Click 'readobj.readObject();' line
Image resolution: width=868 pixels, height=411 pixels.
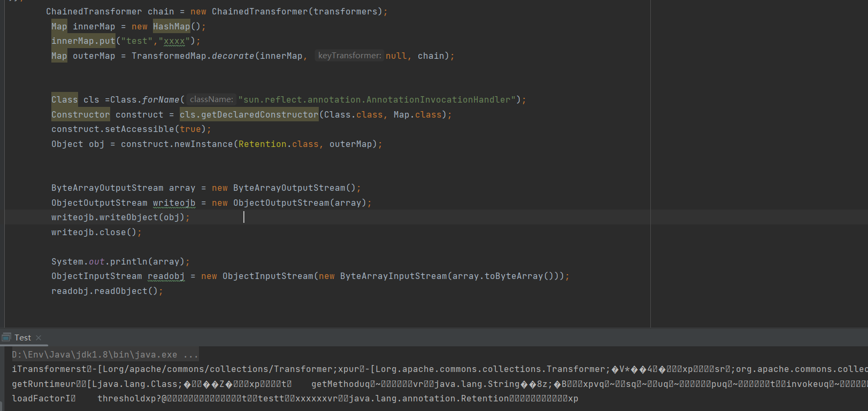107,291
